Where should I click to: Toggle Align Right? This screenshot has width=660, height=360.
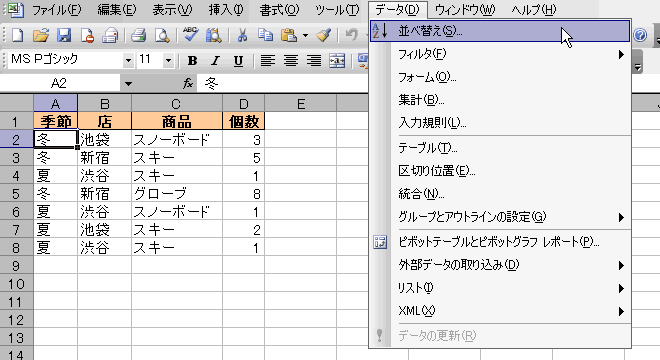point(314,61)
